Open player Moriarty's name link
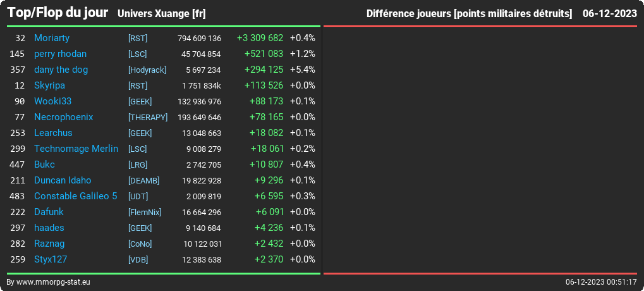 (x=52, y=38)
